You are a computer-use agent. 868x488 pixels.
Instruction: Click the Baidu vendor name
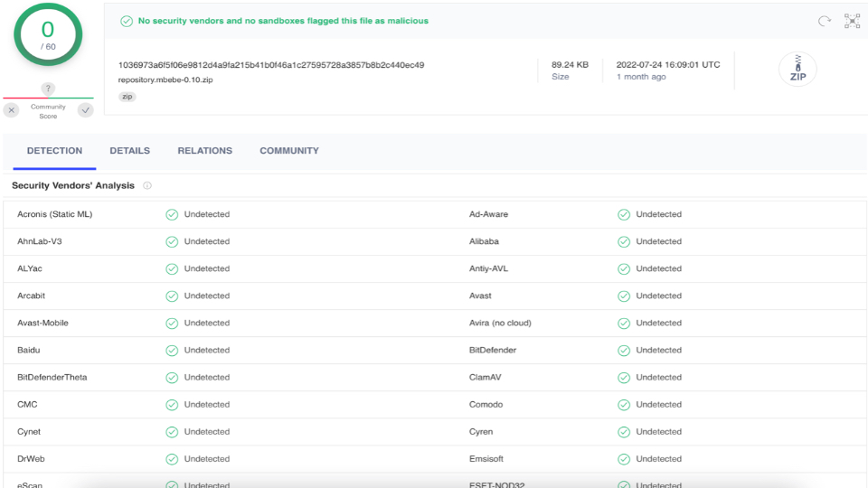tap(28, 350)
